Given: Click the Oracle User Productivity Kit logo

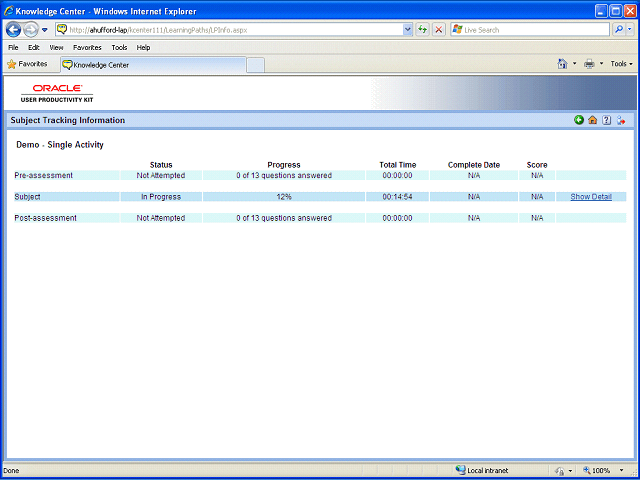Looking at the screenshot, I should [x=57, y=93].
